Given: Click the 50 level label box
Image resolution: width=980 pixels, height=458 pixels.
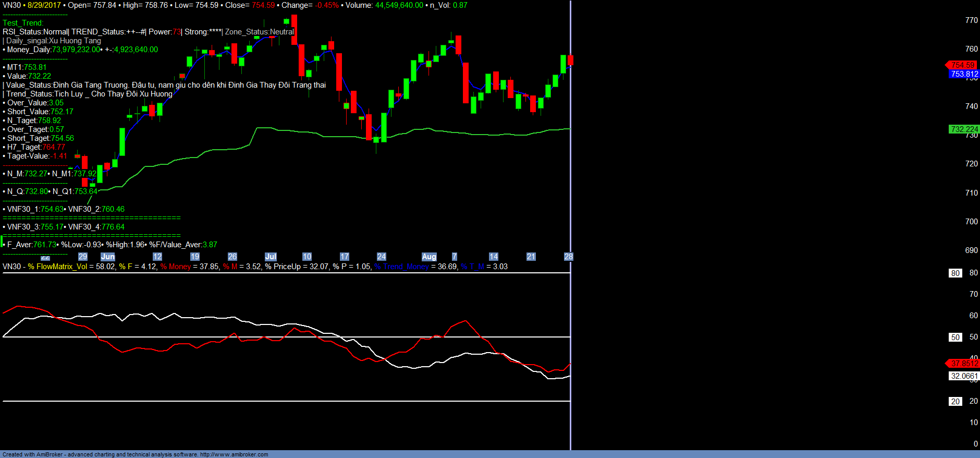Looking at the screenshot, I should (955, 338).
